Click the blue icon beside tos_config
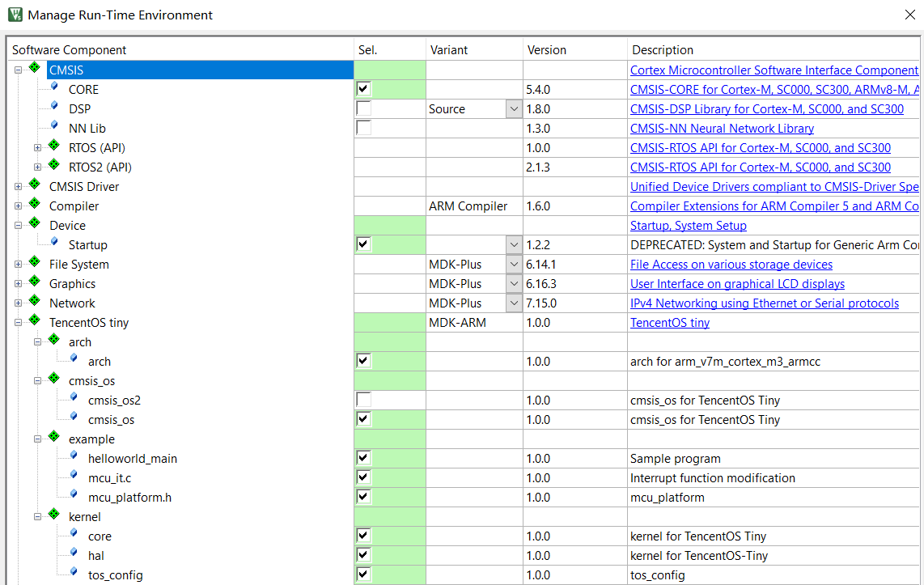Viewport: 924px width, 585px height. click(74, 573)
